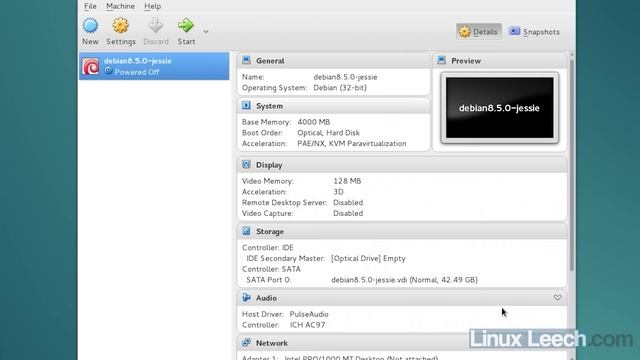Viewport: 640px width, 360px height.
Task: Click the New virtual machine icon
Action: coord(90,26)
